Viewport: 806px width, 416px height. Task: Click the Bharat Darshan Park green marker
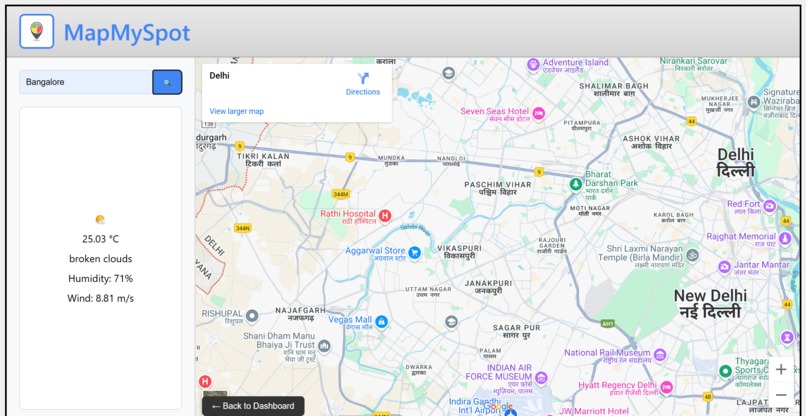pyautogui.click(x=576, y=184)
